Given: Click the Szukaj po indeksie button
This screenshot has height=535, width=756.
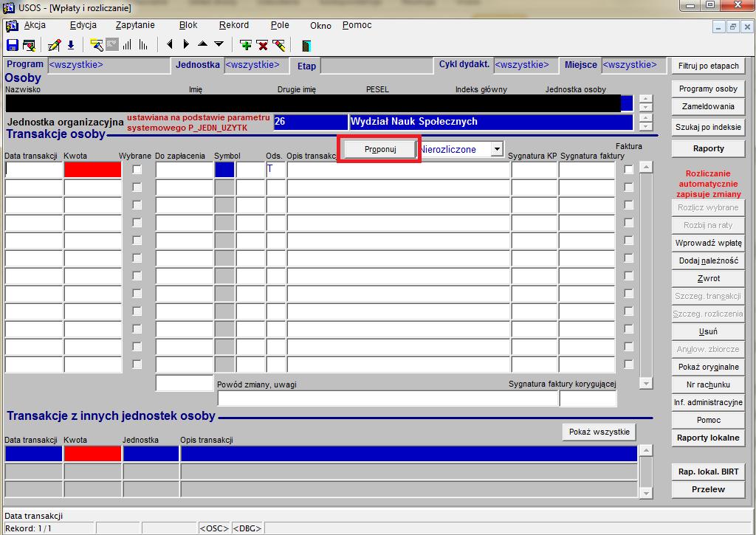Looking at the screenshot, I should click(x=708, y=127).
